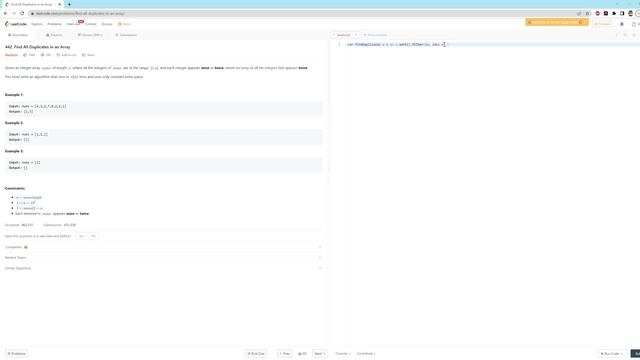Screen dimensions: 640x360
Task: Click the Share button
Action: (x=88, y=55)
